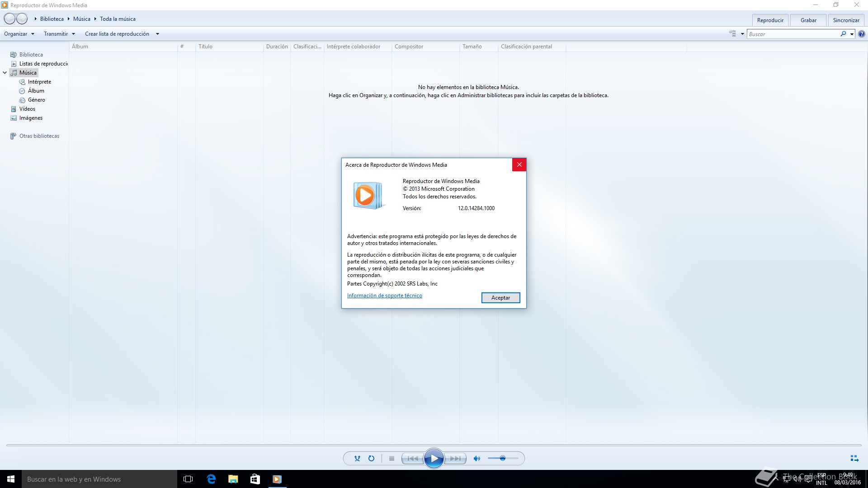Expand the Crear lista de reproducción arrow
Image resolution: width=868 pixels, height=488 pixels.
click(157, 34)
